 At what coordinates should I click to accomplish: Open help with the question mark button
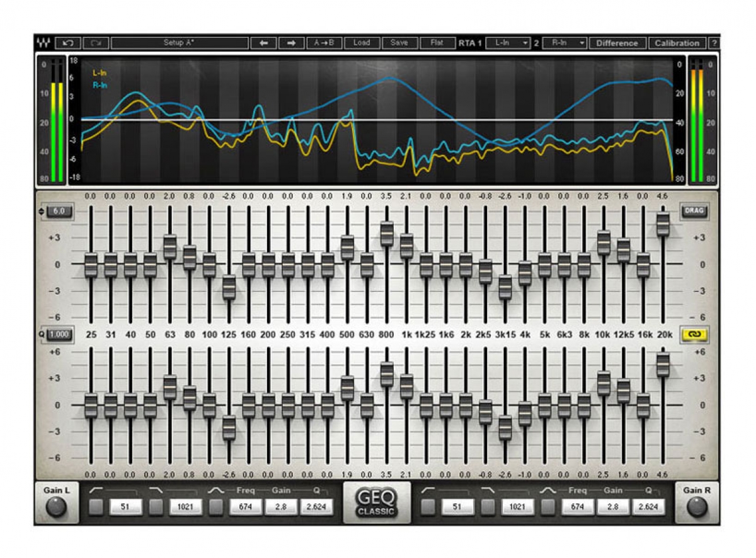coord(714,43)
